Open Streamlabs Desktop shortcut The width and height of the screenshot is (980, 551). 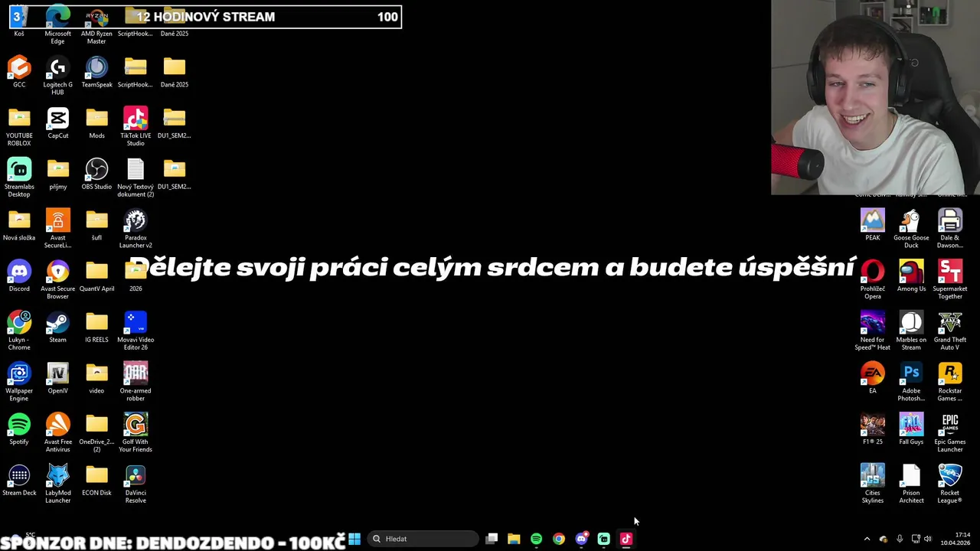tap(19, 178)
